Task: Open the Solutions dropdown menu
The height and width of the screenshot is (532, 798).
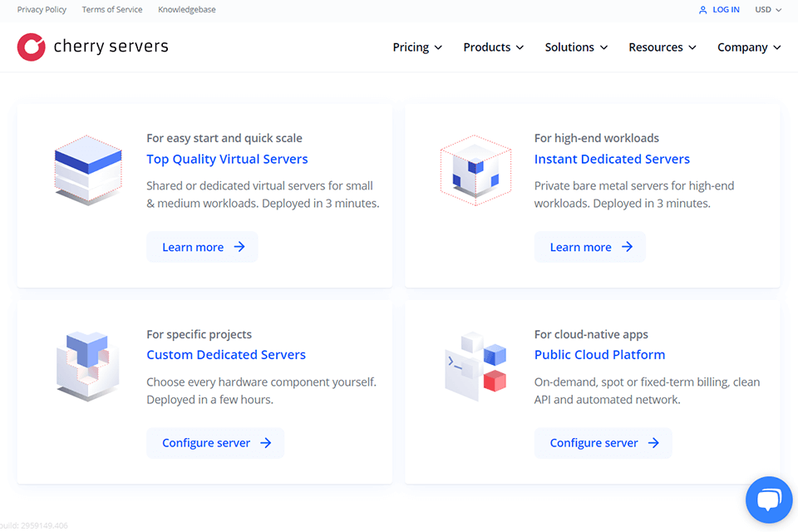Action: point(576,47)
